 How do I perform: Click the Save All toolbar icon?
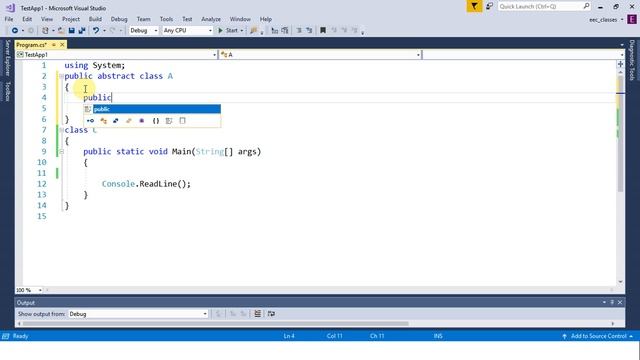[82, 31]
